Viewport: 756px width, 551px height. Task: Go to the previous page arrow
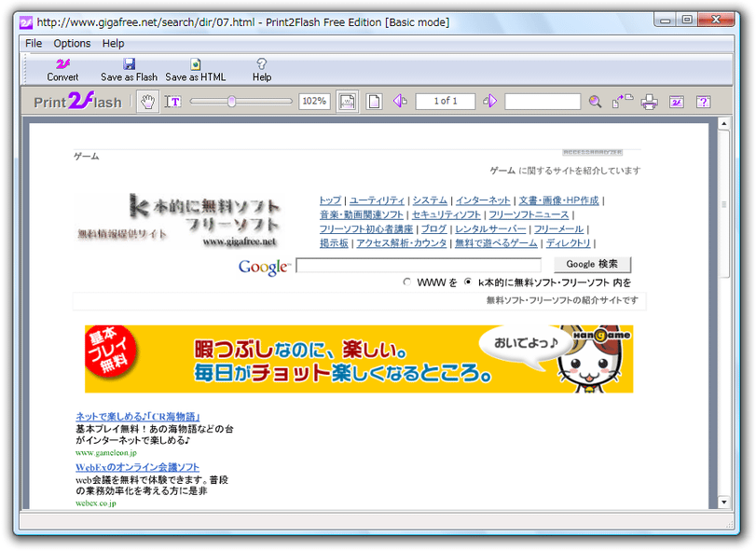pos(400,102)
